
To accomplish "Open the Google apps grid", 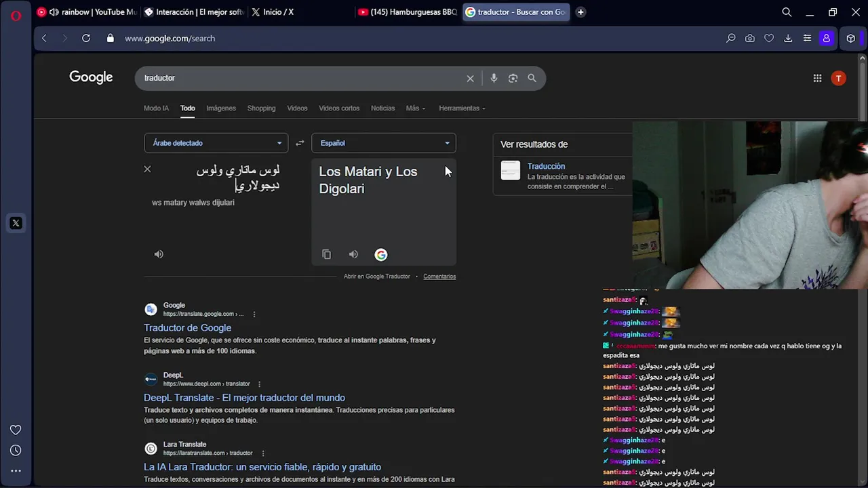I will 817,79.
